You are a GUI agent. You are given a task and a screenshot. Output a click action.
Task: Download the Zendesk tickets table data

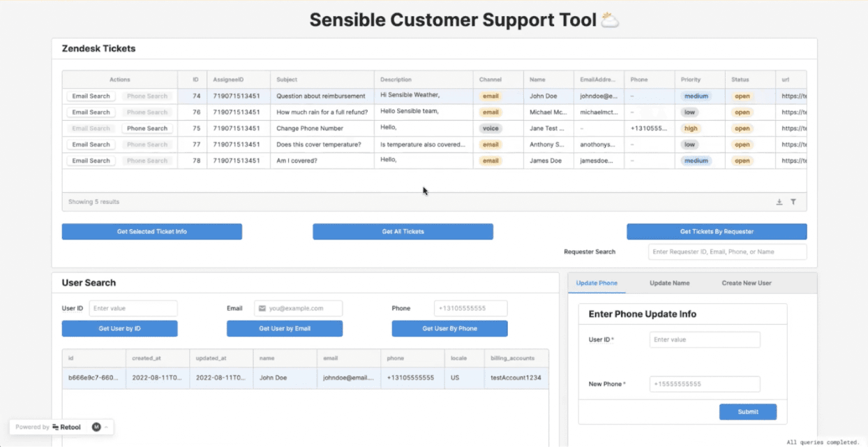[779, 201]
